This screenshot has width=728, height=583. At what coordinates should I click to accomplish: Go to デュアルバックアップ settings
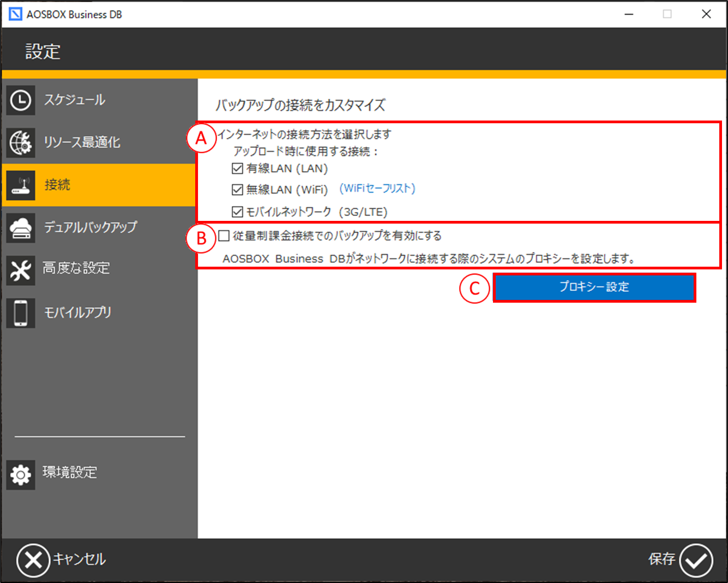click(91, 227)
